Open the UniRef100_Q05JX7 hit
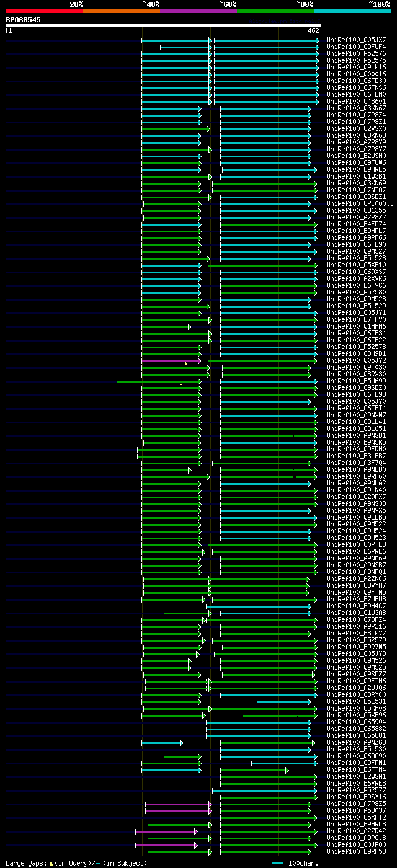Image resolution: width=397 pixels, height=868 pixels. [356, 40]
